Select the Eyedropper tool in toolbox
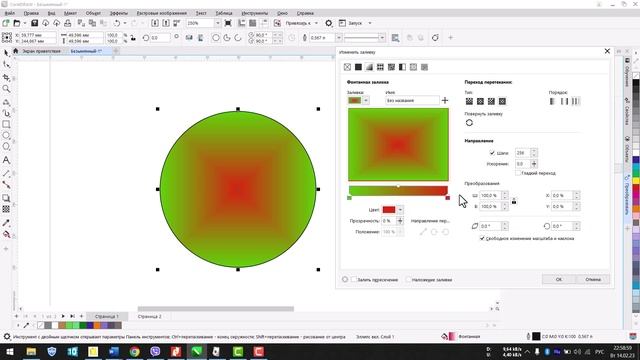This screenshot has width=640, height=360. 6,223
